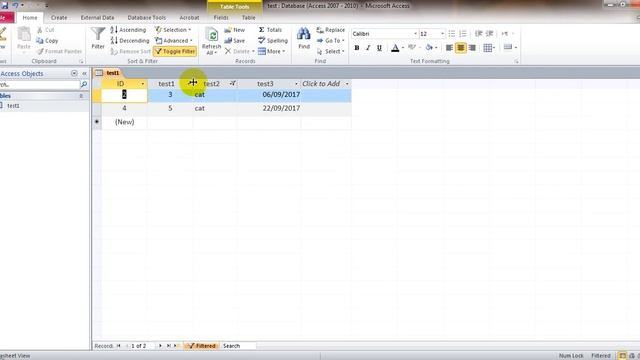
Task: Click the Format Painter
Action: [x=60, y=51]
